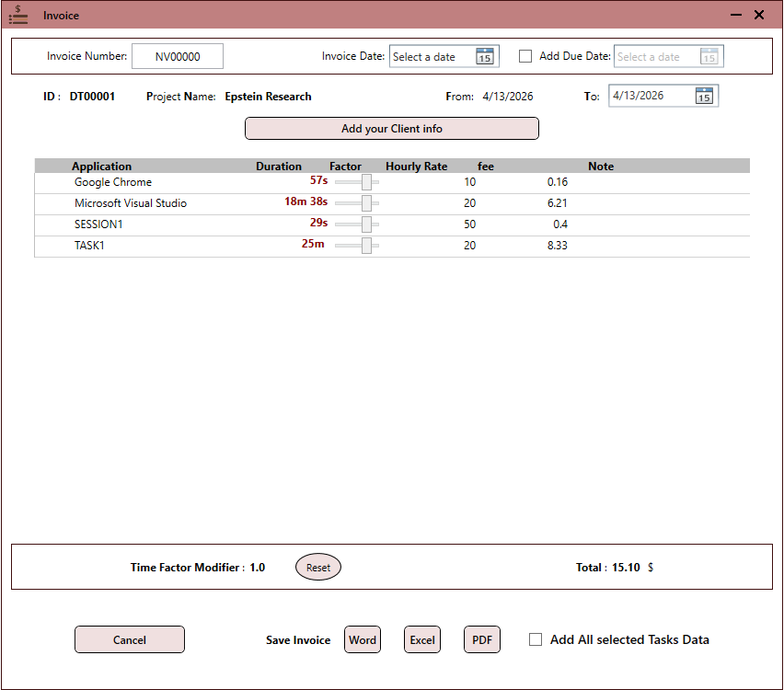Click Add your Client info
Image resolution: width=784 pixels, height=690 pixels.
point(391,128)
